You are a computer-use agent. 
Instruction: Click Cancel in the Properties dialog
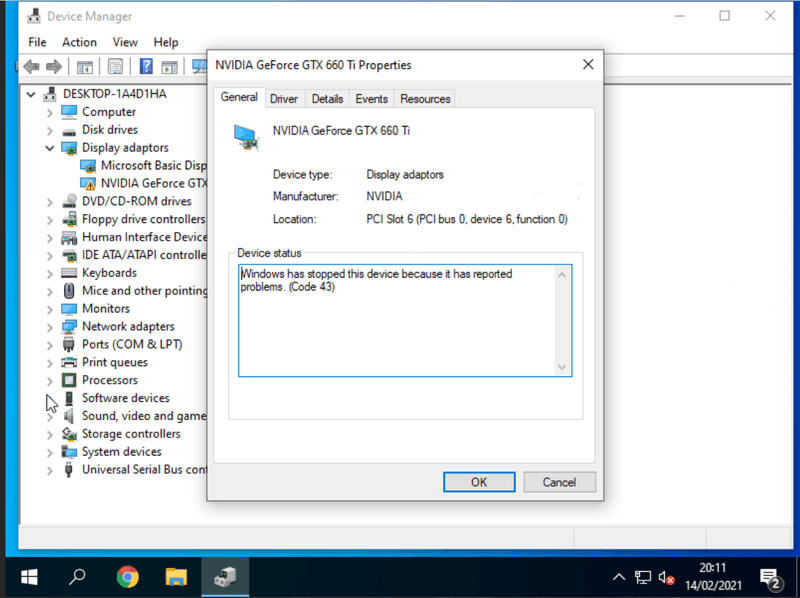click(x=559, y=482)
